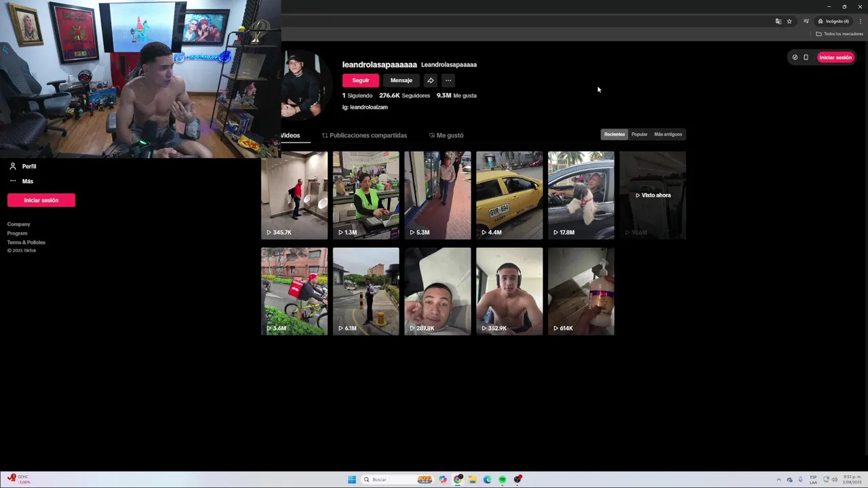Open the yellow taxi video with 4.4M views
The width and height of the screenshot is (868, 488).
pyautogui.click(x=509, y=195)
